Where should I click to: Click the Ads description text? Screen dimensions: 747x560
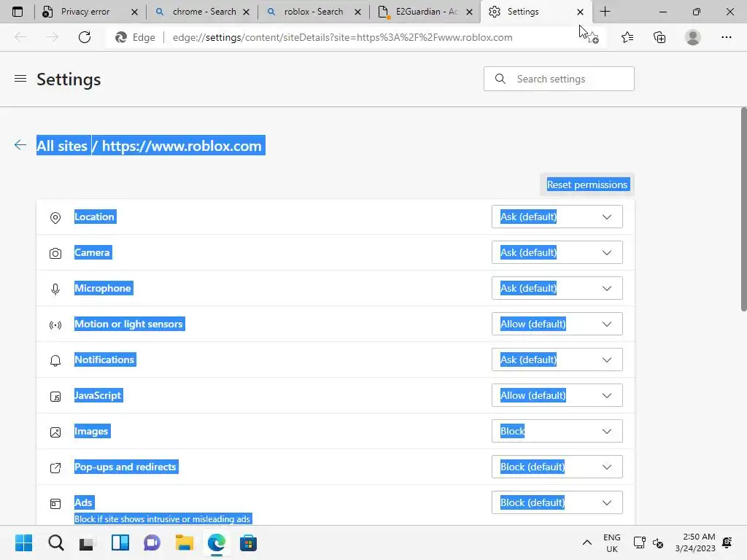163,519
